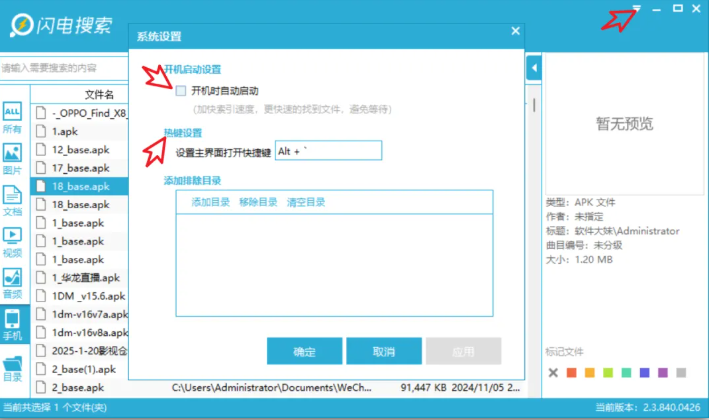Viewport: 709px width, 420px height.
Task: Click the 文件名 column header
Action: 99,94
